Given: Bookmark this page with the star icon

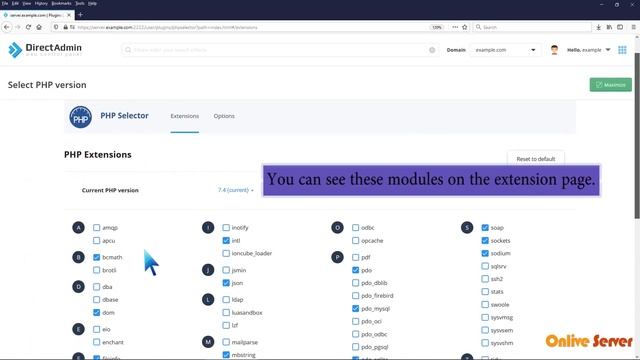Looking at the screenshot, I should [x=464, y=27].
